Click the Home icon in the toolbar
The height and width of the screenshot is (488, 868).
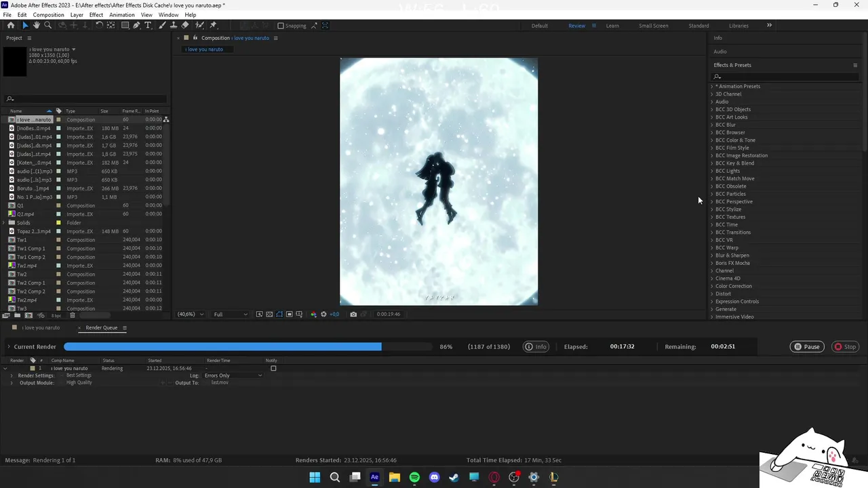point(11,25)
